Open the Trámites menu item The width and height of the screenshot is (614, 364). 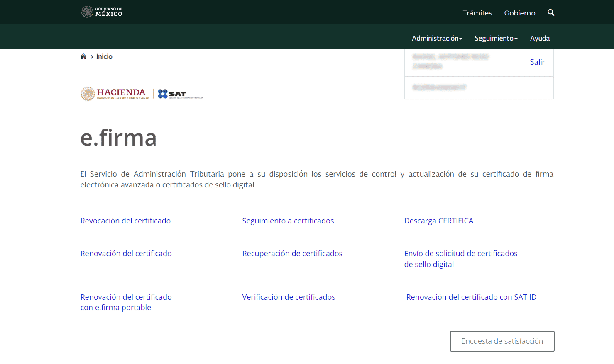click(477, 13)
